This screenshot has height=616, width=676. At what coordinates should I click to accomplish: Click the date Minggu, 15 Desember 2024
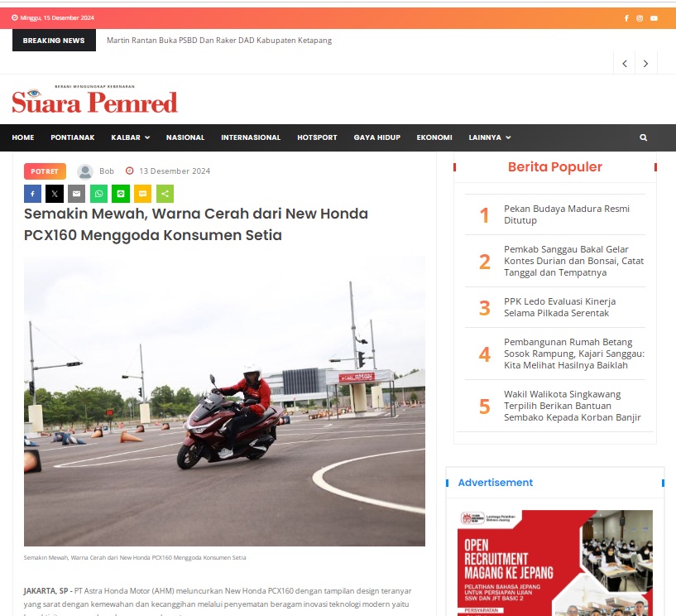[57, 18]
